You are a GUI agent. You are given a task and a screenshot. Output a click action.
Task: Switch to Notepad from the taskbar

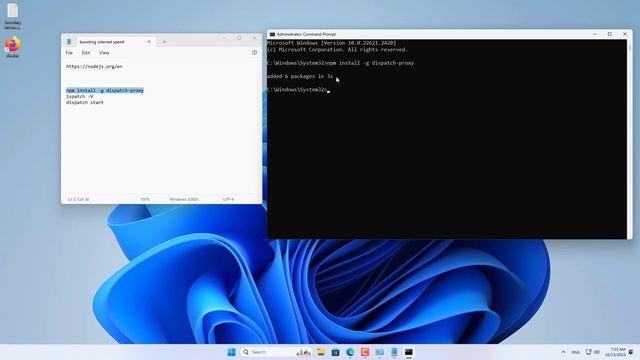[x=394, y=352]
